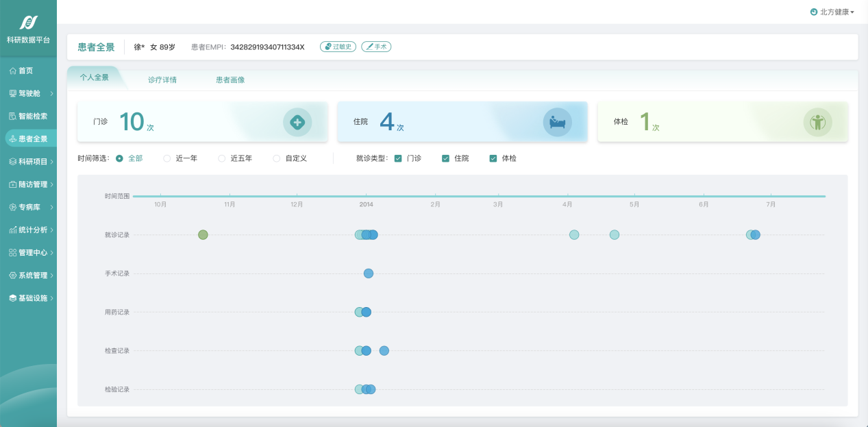Select the 近一年 time filter radio
This screenshot has height=427, width=868.
(167, 158)
